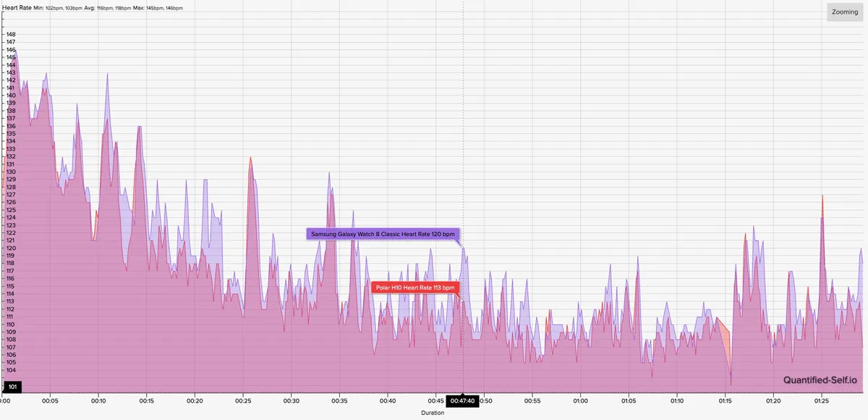
Task: Click the 00:47:40 cursor time label
Action: point(462,400)
